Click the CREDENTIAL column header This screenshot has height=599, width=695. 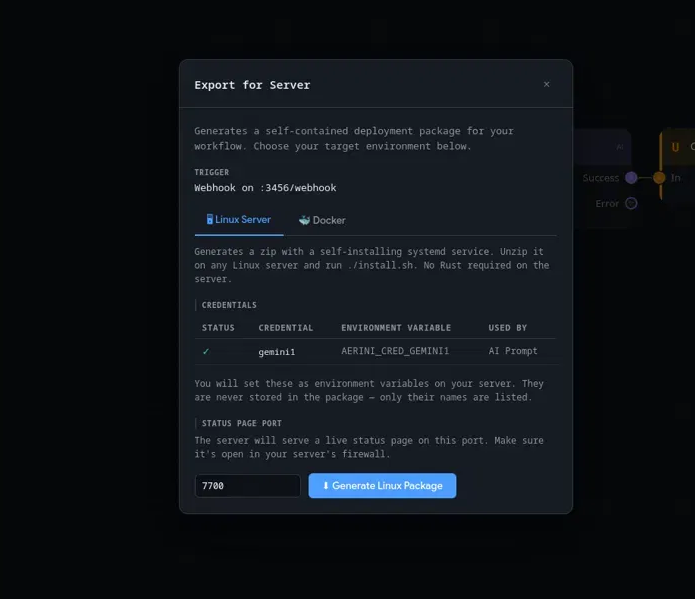[x=285, y=328]
